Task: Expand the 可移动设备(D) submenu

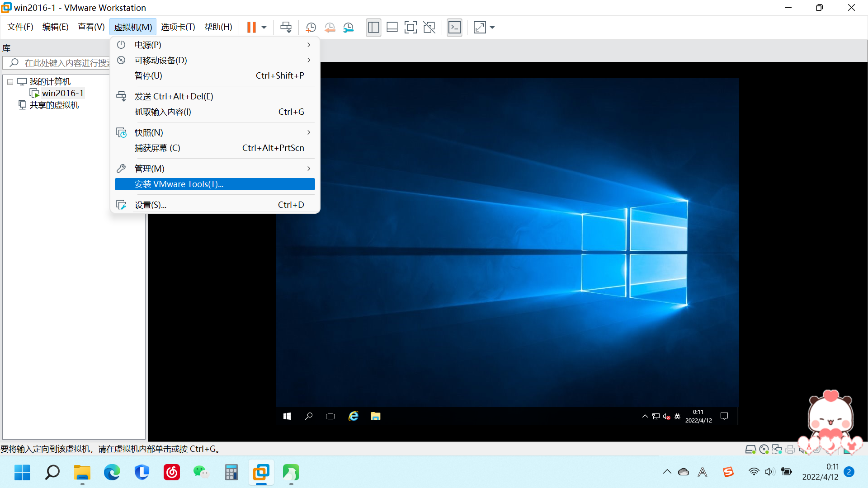Action: (x=215, y=60)
